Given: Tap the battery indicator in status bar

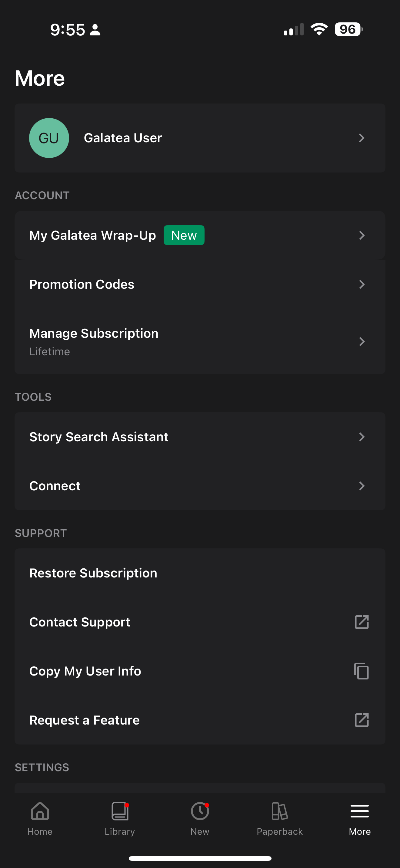Looking at the screenshot, I should click(348, 29).
